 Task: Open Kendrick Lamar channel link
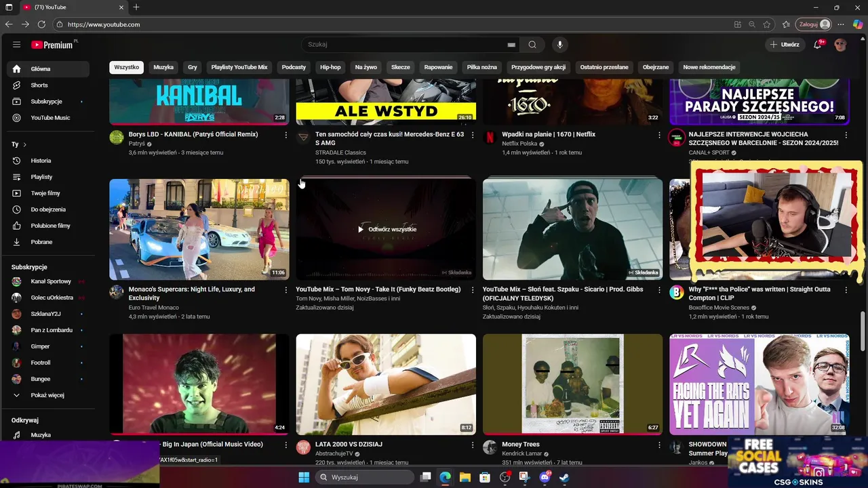523,453
